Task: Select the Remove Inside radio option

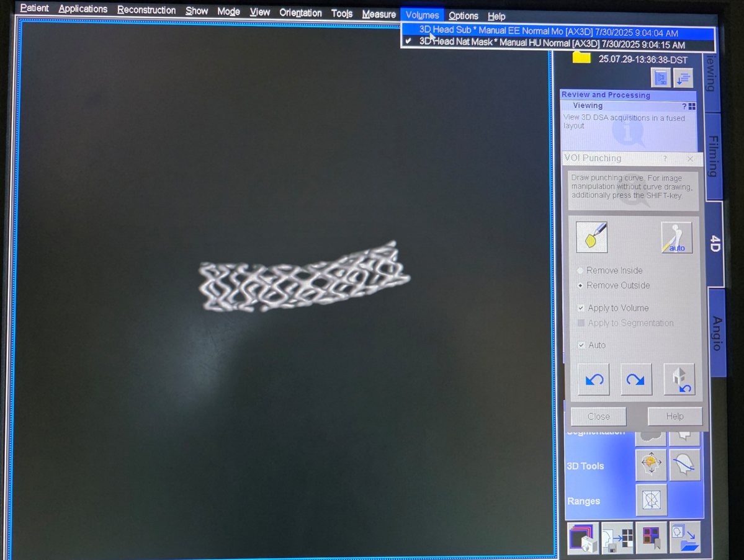Action: (x=580, y=271)
